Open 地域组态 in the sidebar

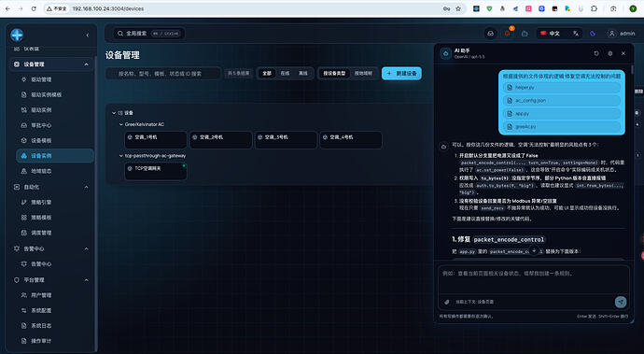pos(41,171)
